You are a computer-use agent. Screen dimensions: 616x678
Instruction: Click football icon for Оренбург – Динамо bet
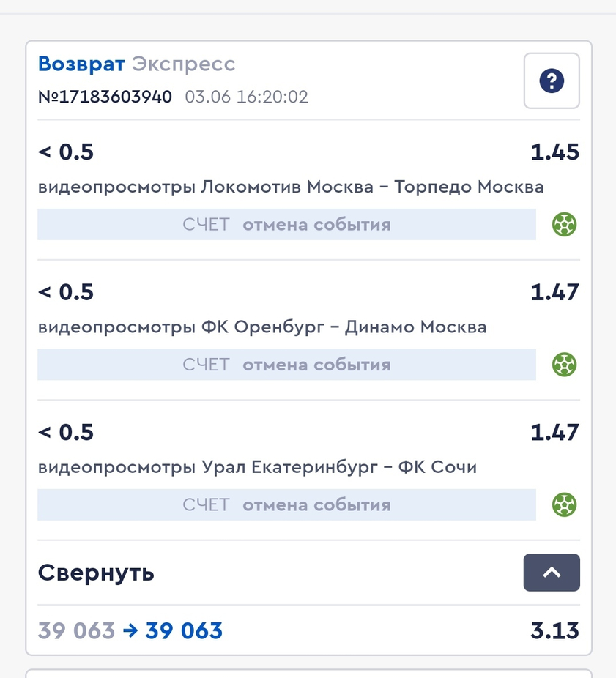click(565, 365)
